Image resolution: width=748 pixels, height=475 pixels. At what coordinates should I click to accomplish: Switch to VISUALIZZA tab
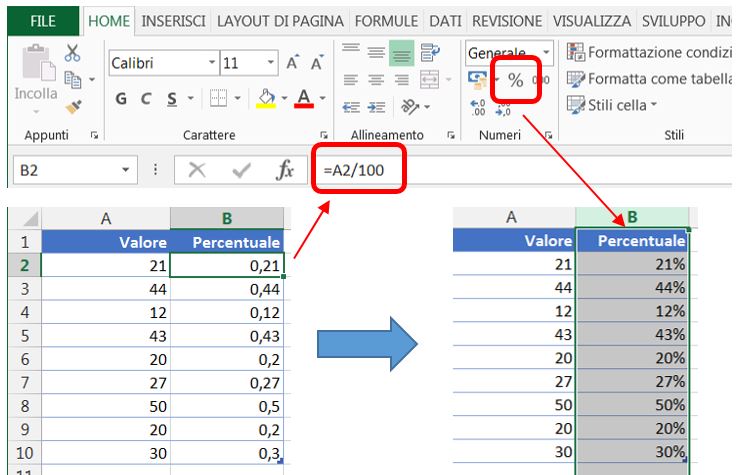(592, 21)
